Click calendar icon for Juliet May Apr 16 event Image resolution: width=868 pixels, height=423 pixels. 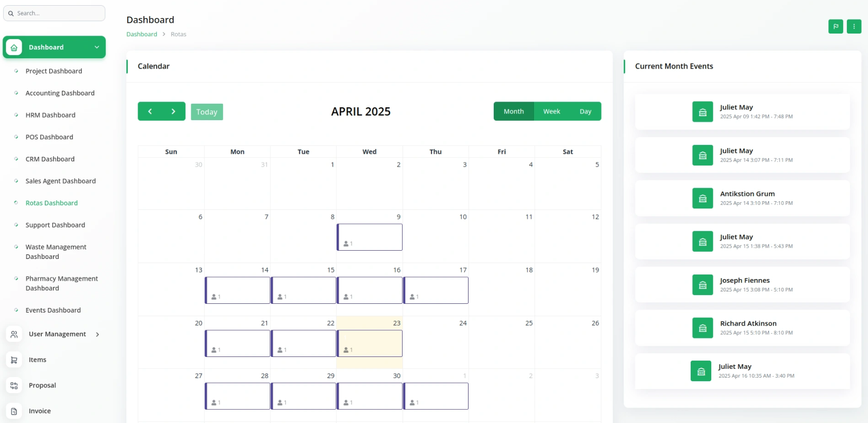click(701, 371)
